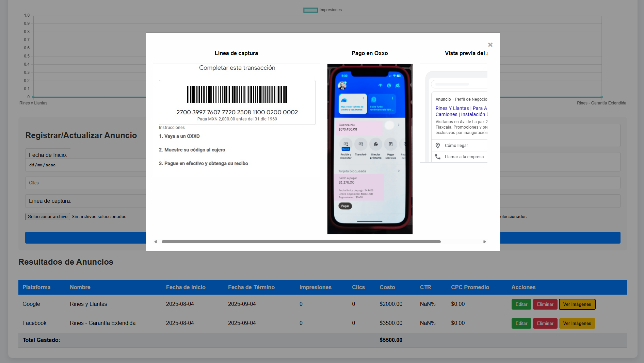Click the Acciones column header

pos(524,287)
